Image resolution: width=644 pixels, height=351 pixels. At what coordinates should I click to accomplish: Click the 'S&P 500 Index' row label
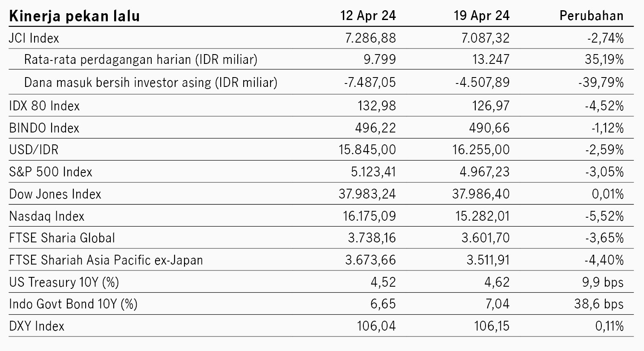51,172
